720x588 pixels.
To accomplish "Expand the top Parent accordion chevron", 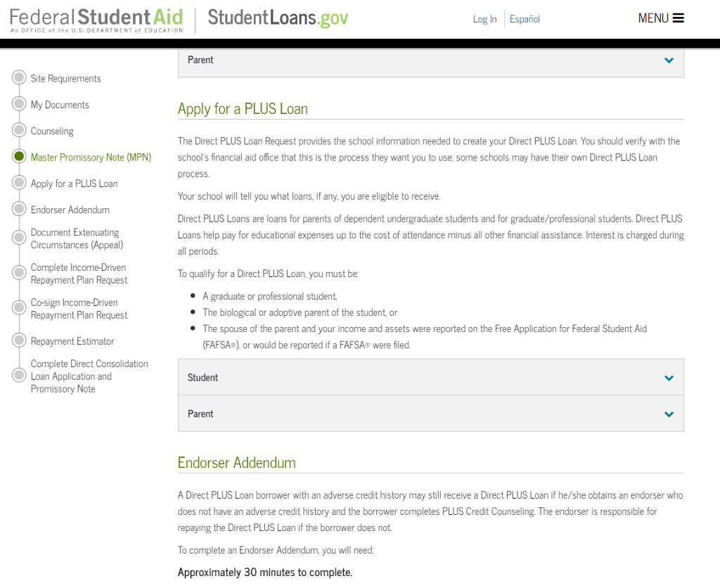I will (669, 60).
